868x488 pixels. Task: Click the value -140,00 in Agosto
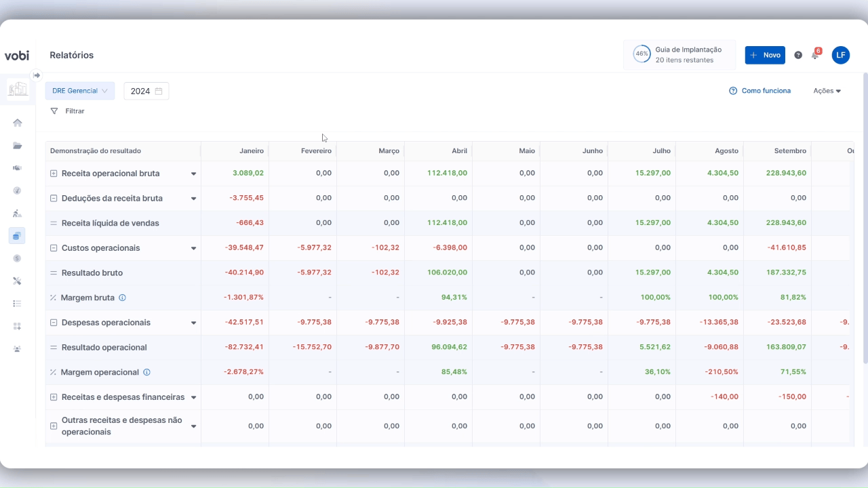[x=724, y=397]
